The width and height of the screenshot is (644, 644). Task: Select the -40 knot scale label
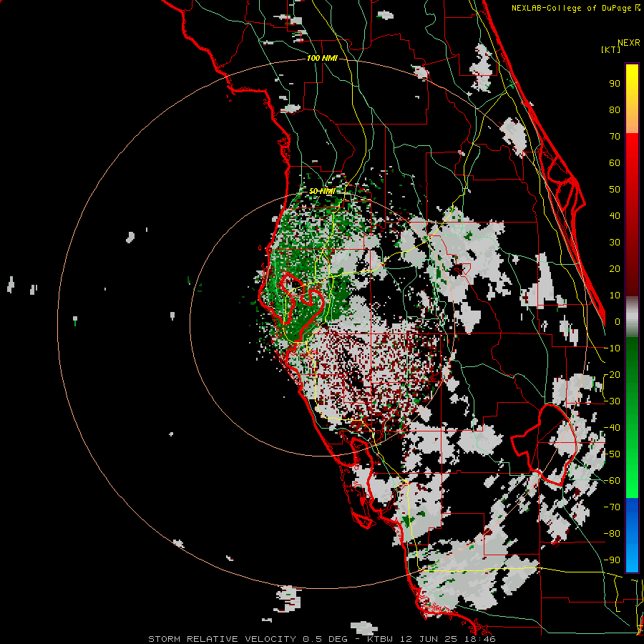tap(612, 428)
